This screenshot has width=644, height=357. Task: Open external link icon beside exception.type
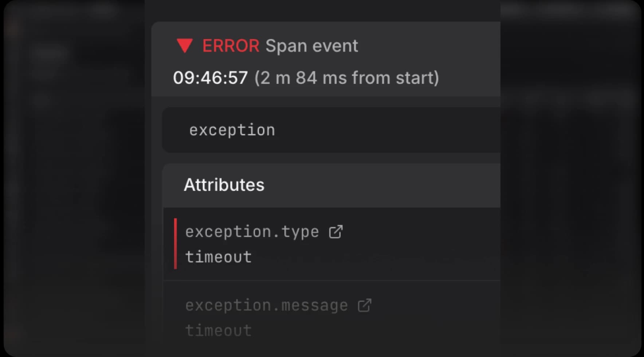coord(335,232)
